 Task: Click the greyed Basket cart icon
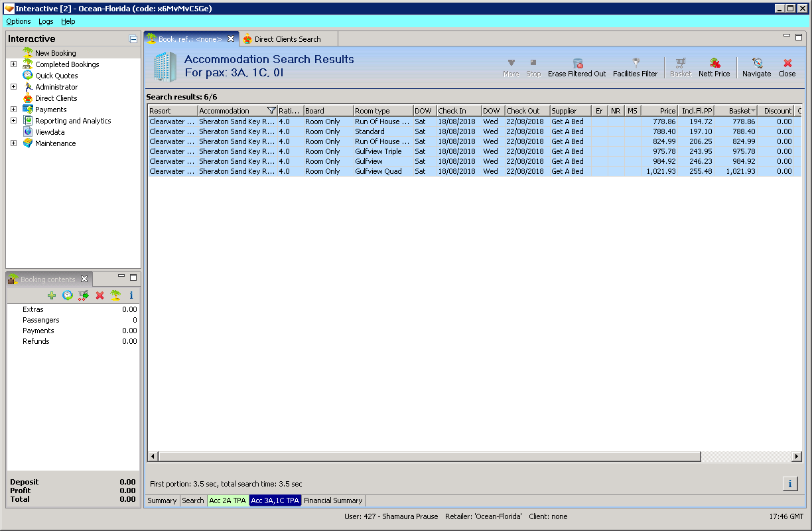pos(681,63)
